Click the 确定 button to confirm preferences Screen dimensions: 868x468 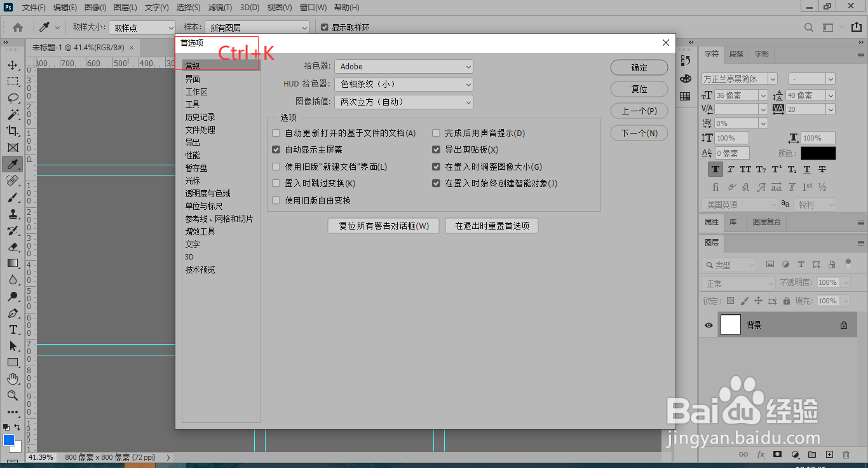click(x=639, y=67)
